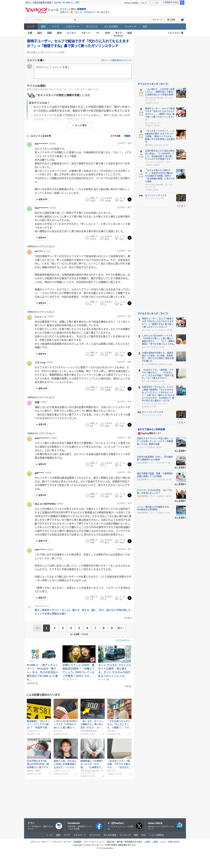Expand 返信9件 replies on 永盛 comment

click(41, 425)
